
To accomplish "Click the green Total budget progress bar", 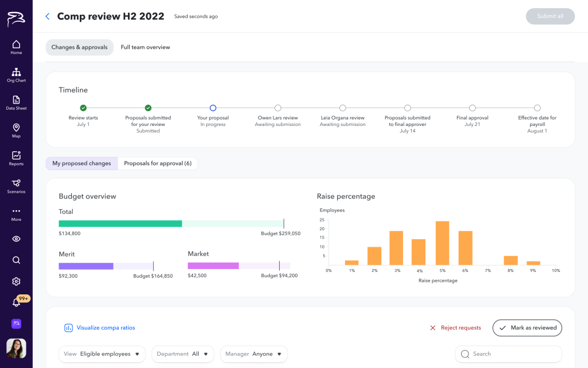I will (x=121, y=224).
